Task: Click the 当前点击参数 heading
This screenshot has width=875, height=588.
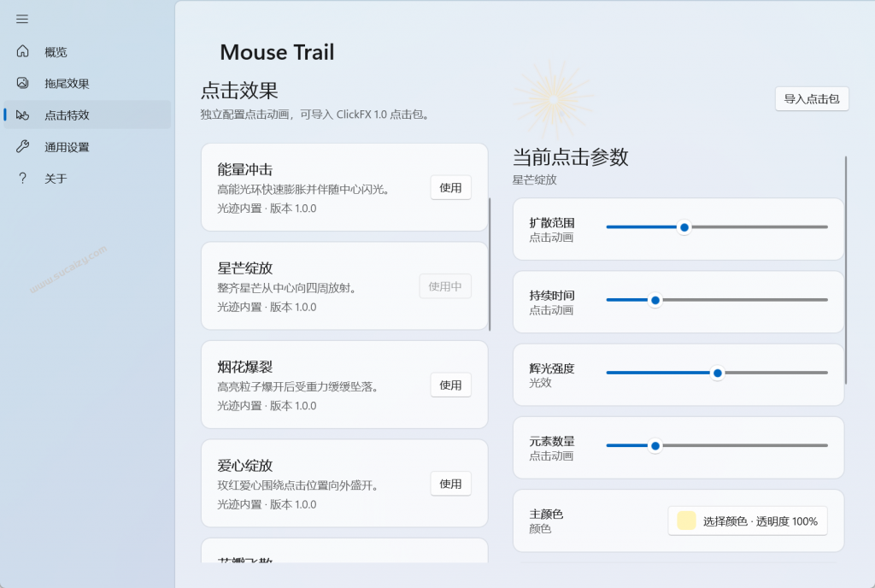Action: [x=570, y=157]
